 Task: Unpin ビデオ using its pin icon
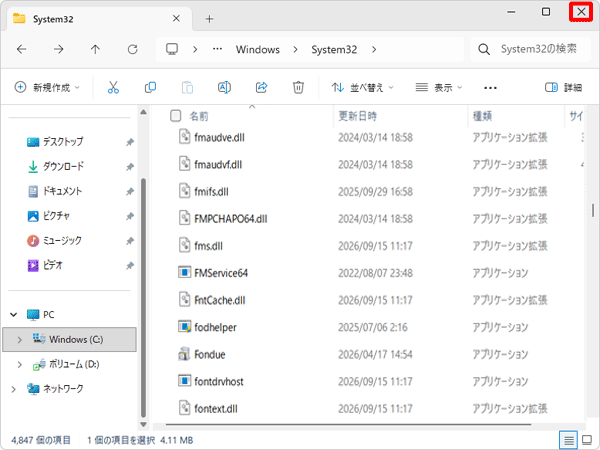click(x=130, y=266)
